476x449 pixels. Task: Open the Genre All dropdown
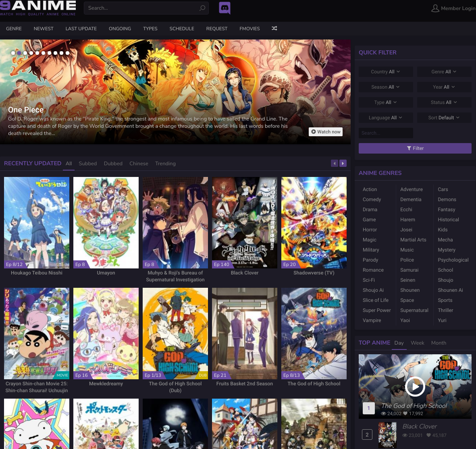point(444,72)
